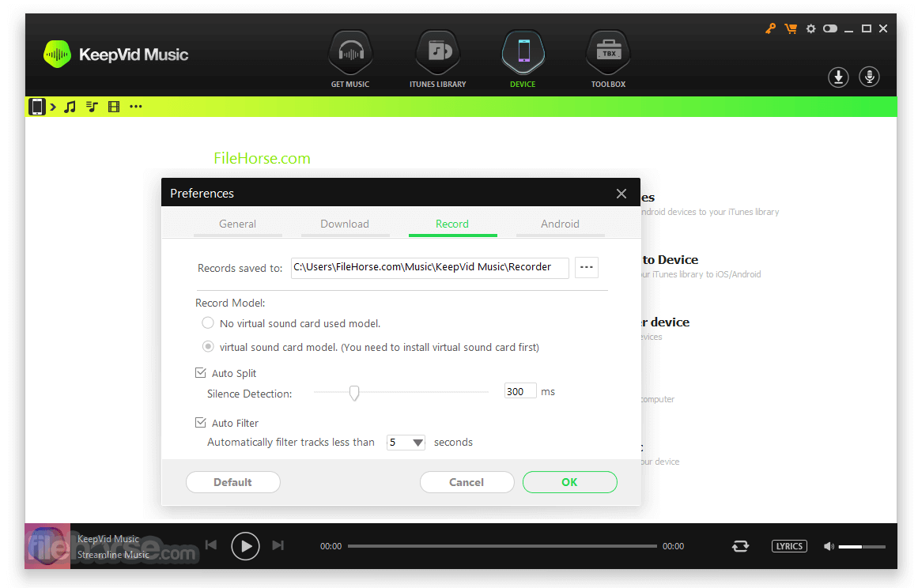Select virtual sound card model option
Viewport: 918px width, 588px height.
(x=208, y=346)
